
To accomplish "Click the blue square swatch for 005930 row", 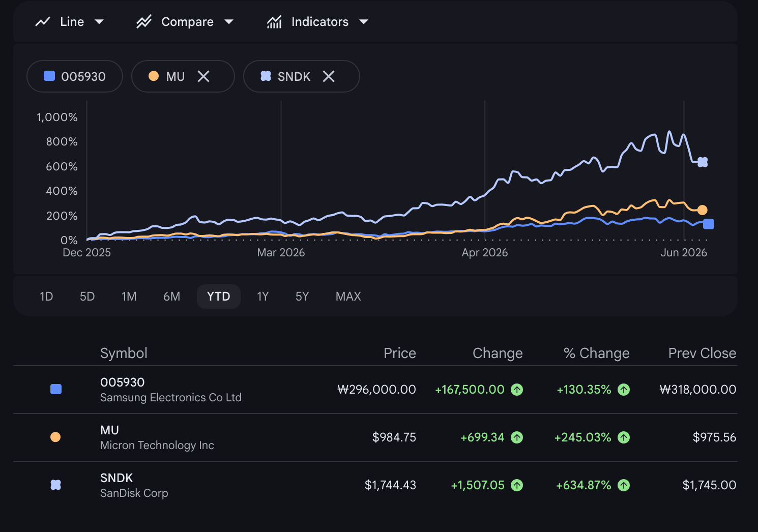I will pyautogui.click(x=56, y=389).
